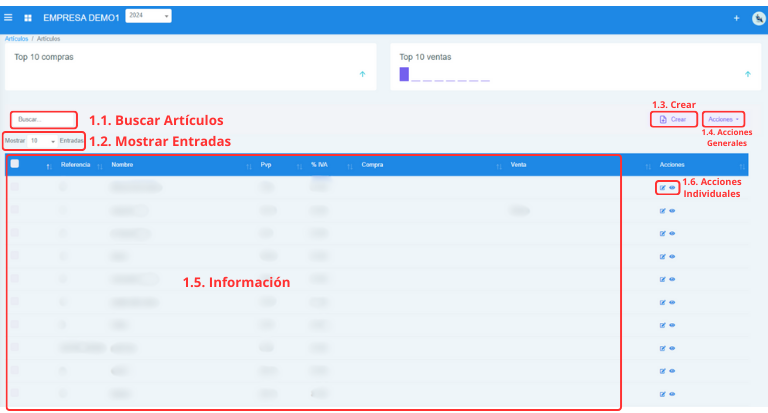View the fourth article row with eye icon
Image resolution: width=768 pixels, height=413 pixels.
pyautogui.click(x=672, y=257)
